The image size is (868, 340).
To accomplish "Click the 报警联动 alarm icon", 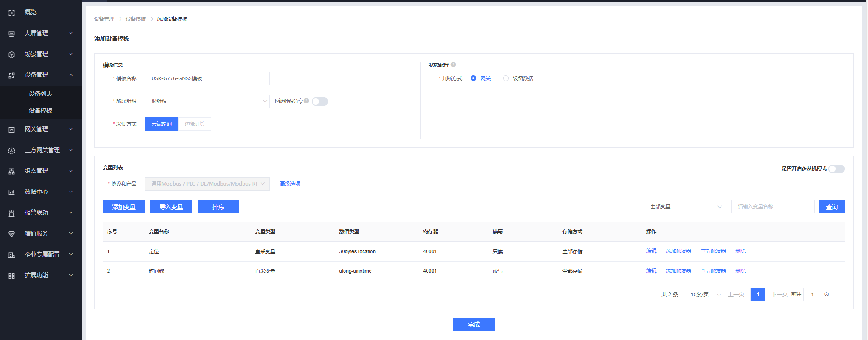I will (12, 213).
